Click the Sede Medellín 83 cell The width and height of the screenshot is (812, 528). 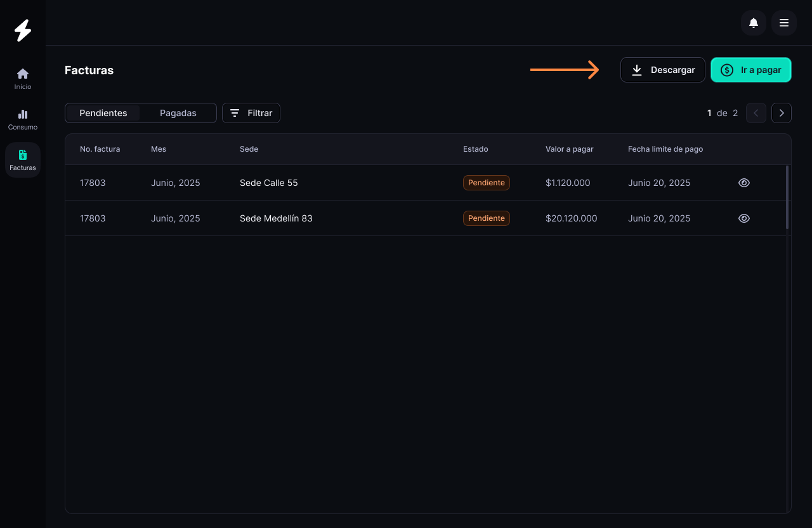(276, 218)
